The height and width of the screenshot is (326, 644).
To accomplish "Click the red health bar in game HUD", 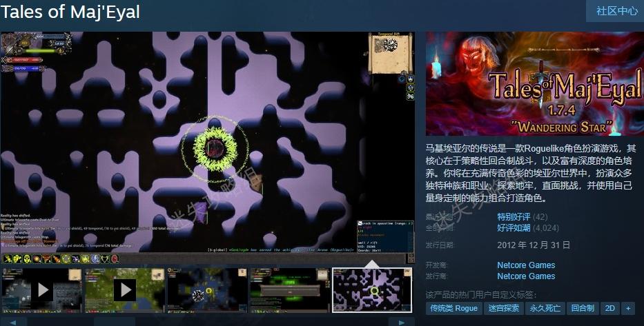I will [23, 60].
